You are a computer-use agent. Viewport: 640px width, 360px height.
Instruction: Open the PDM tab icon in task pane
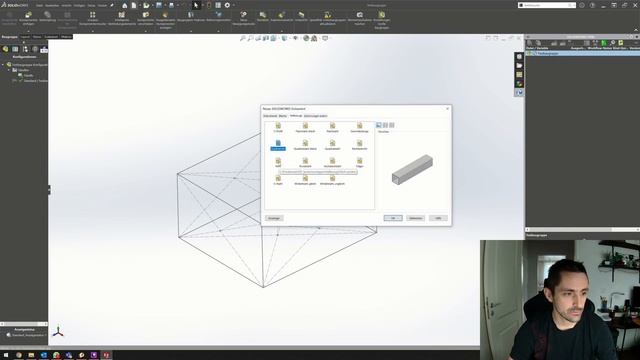pos(519,93)
